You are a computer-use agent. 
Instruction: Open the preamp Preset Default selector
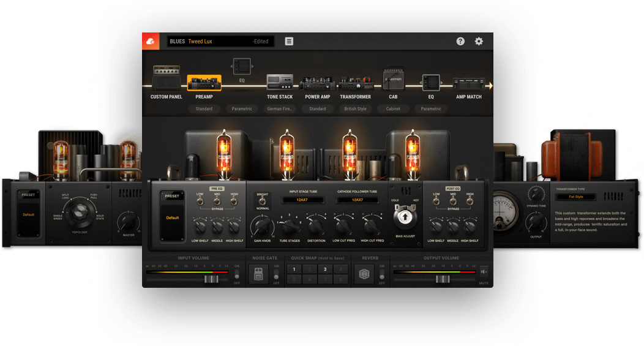[x=172, y=218]
